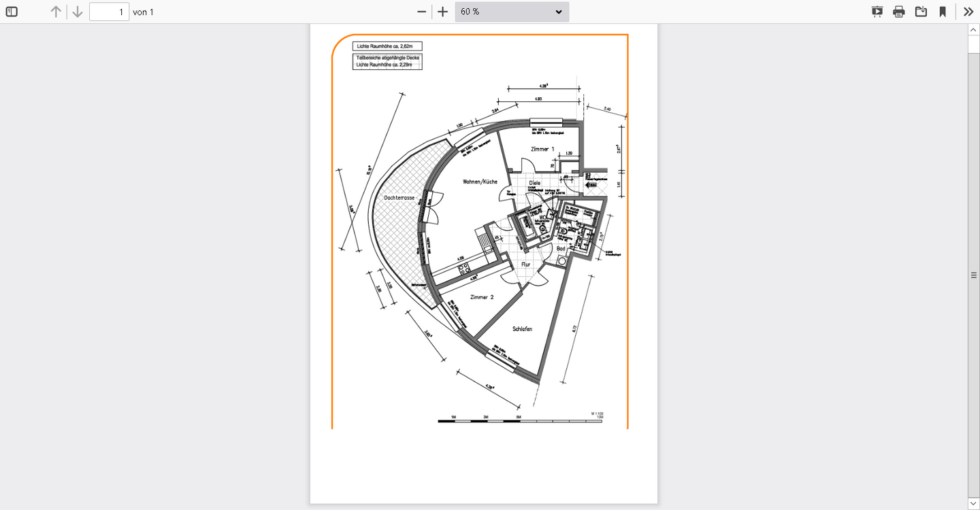Click the Dachterrasse label on the floor plan
Viewport: 980px width, 510px height.
point(399,197)
